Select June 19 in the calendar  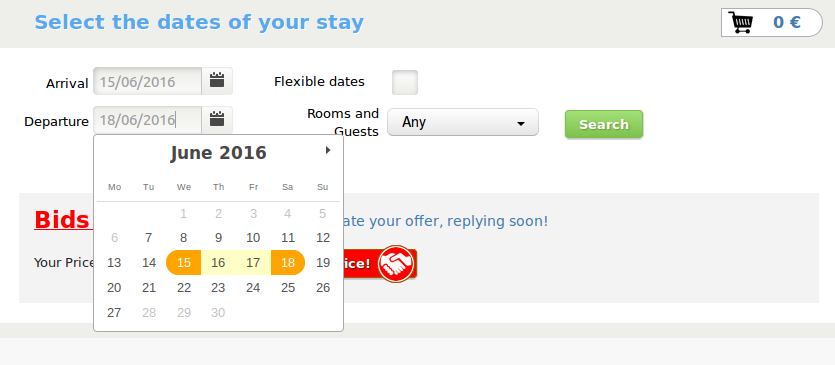tap(323, 263)
